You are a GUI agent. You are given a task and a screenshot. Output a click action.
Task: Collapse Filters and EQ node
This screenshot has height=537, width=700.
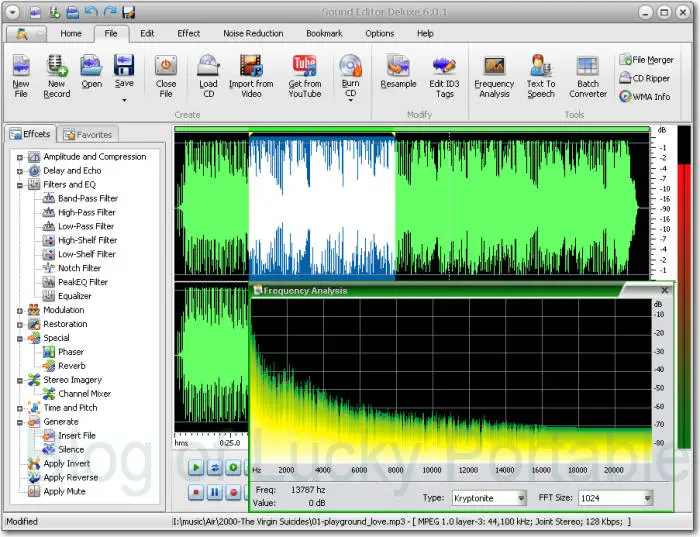20,185
